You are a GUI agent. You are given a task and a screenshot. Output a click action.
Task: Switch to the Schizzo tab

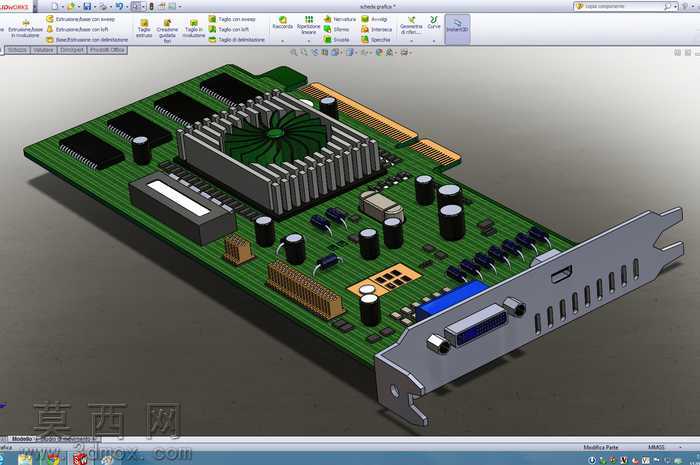click(x=17, y=50)
